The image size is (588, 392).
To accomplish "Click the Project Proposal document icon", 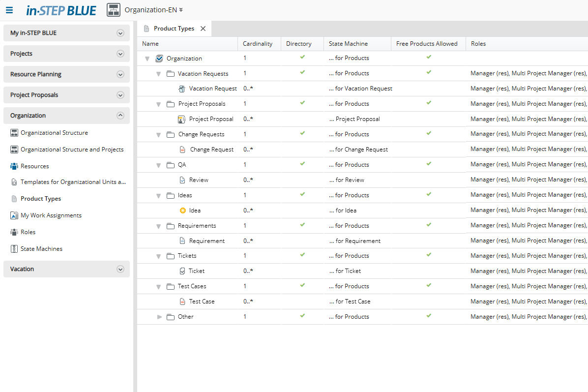I will (x=182, y=119).
